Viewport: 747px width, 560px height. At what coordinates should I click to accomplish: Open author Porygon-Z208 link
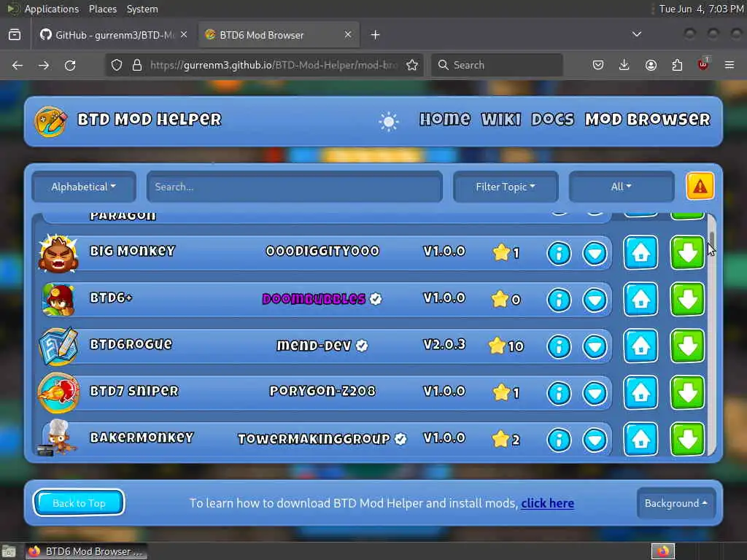tap(322, 391)
